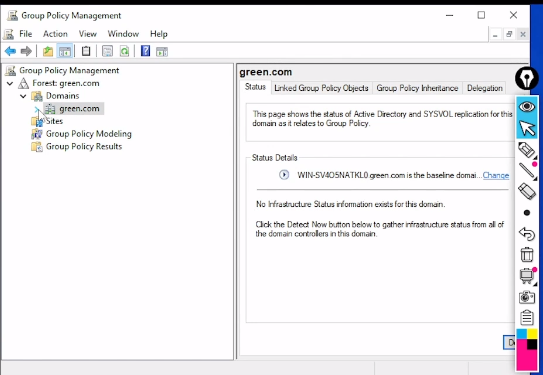Switch to the Delegation tab
The width and height of the screenshot is (543, 375).
(484, 88)
